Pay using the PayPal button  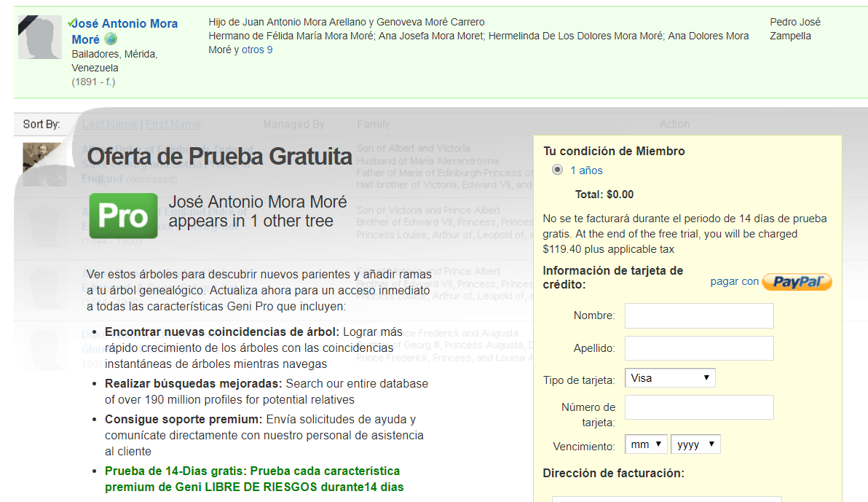point(797,282)
